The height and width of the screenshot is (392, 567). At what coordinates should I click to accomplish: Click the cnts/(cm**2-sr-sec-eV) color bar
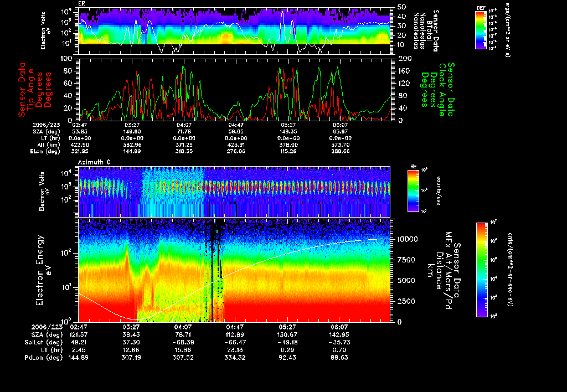[482, 270]
